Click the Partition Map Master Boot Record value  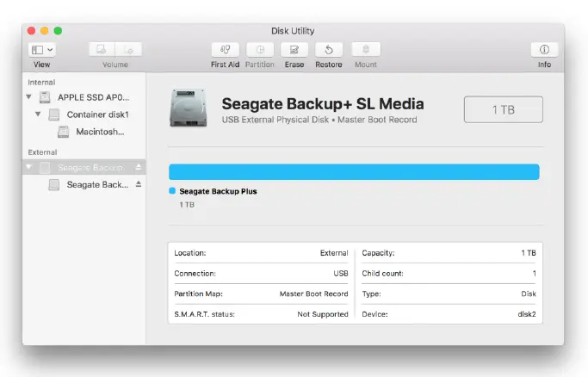point(314,294)
